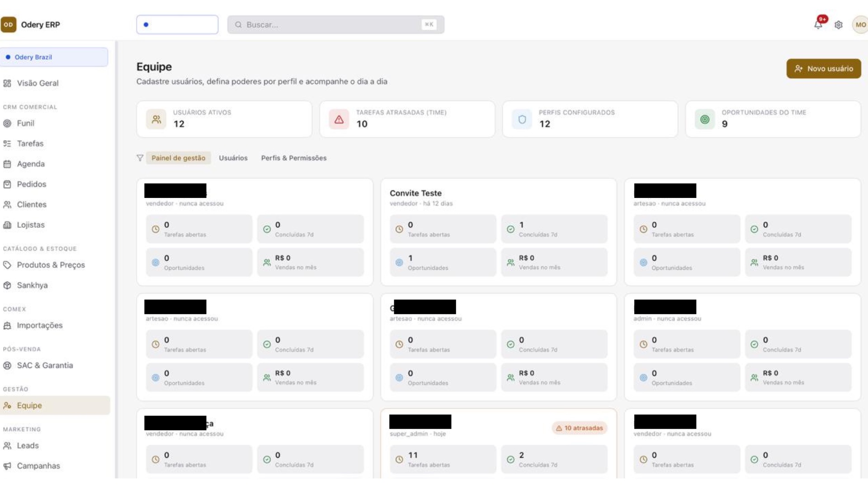Viewport: 868px width, 488px height.
Task: Click the 10 atrasadas badge
Action: click(580, 428)
